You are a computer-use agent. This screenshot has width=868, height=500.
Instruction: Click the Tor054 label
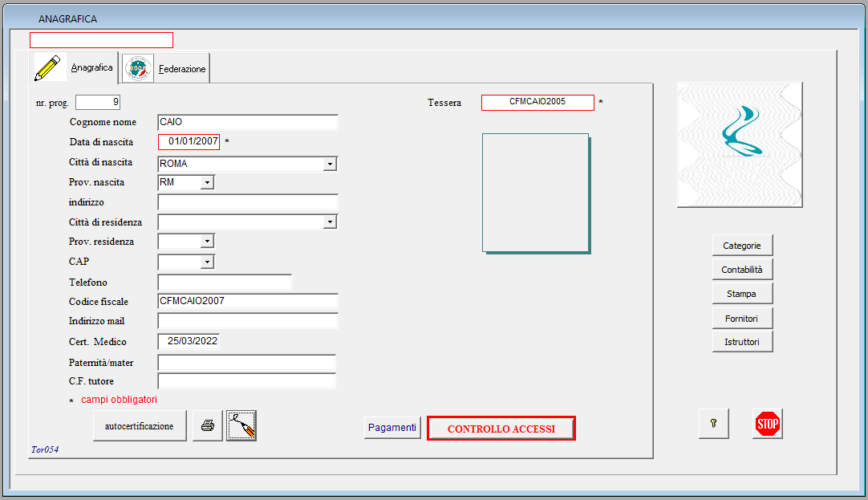pos(45,449)
